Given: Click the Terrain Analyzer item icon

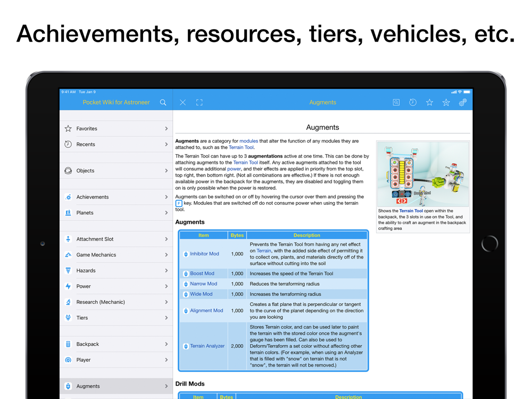Looking at the screenshot, I should [x=186, y=346].
